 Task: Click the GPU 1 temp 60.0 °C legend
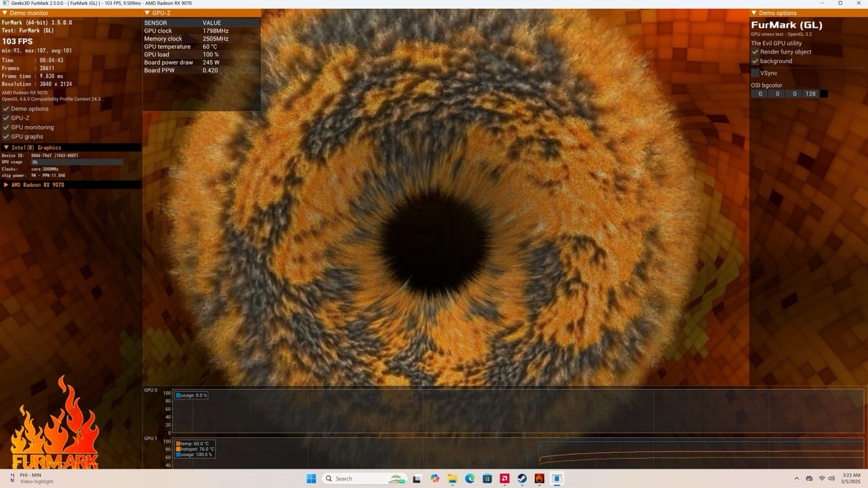click(193, 443)
